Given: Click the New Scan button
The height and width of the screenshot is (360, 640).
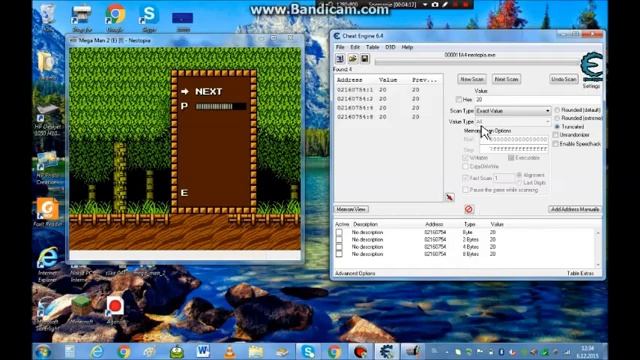Looking at the screenshot, I should [x=471, y=79].
